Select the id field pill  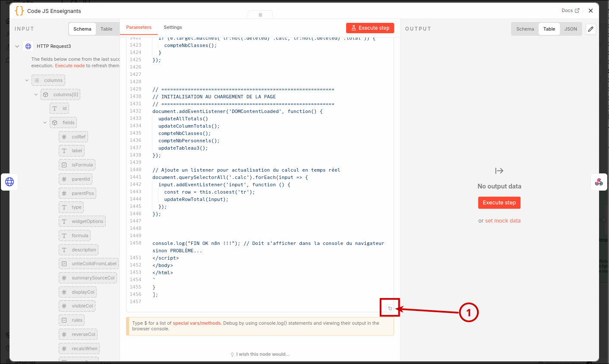coord(59,108)
